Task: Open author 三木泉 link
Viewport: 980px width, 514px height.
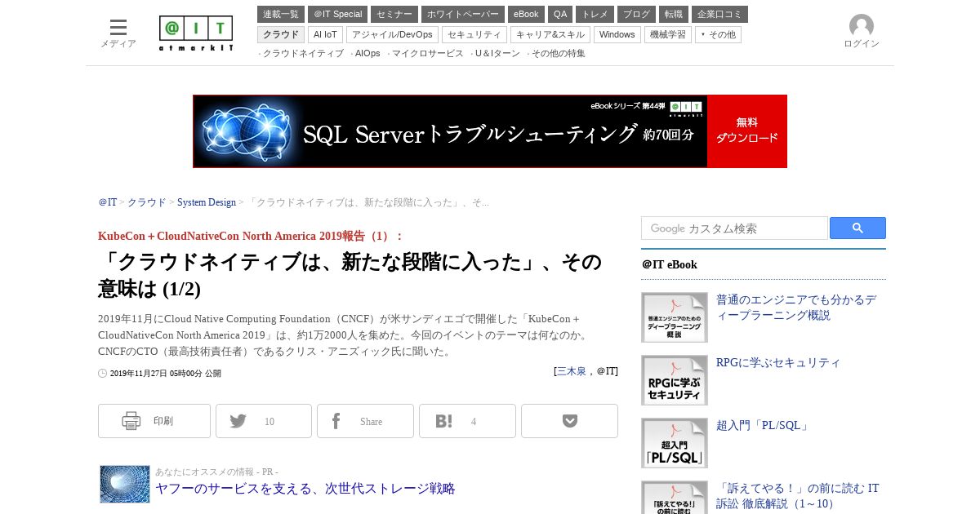Action: (572, 371)
